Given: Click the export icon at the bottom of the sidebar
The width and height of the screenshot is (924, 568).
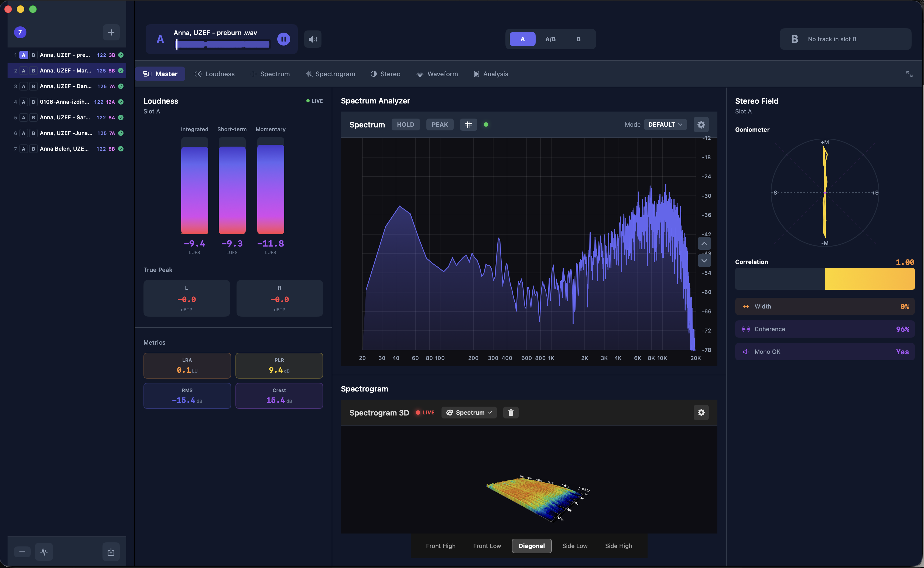Looking at the screenshot, I should [111, 552].
